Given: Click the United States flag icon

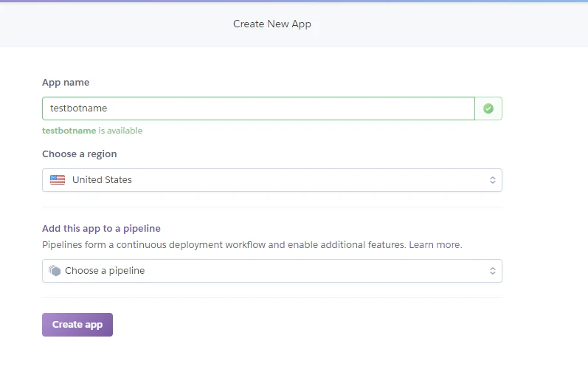Looking at the screenshot, I should point(58,179).
